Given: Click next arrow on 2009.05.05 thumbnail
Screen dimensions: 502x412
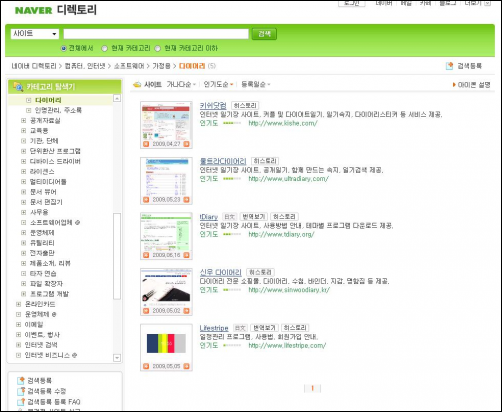Looking at the screenshot, I should pyautogui.click(x=186, y=366).
